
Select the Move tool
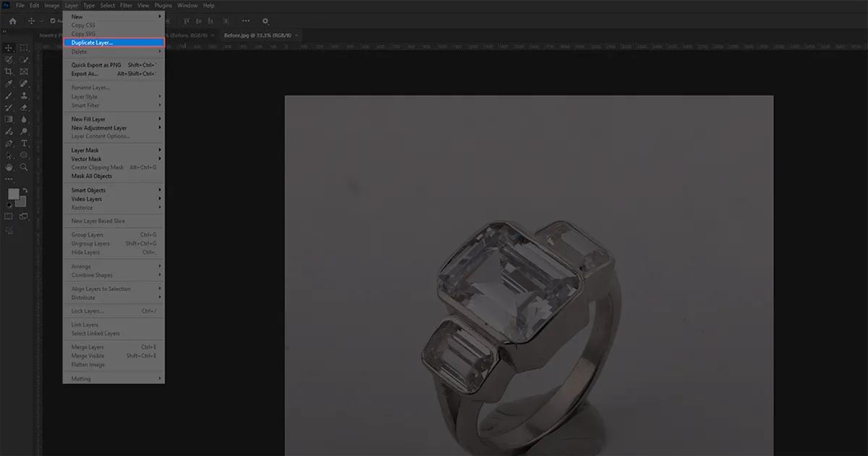[9, 48]
